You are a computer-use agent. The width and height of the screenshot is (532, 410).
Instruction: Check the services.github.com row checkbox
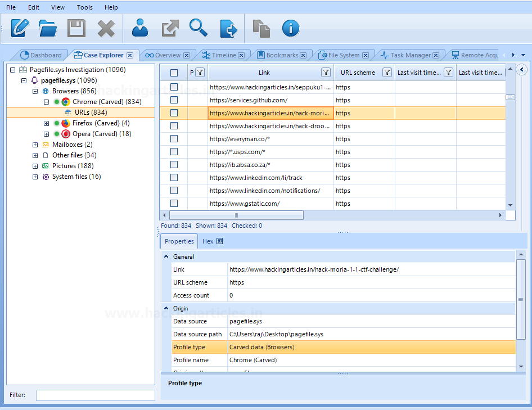(174, 100)
